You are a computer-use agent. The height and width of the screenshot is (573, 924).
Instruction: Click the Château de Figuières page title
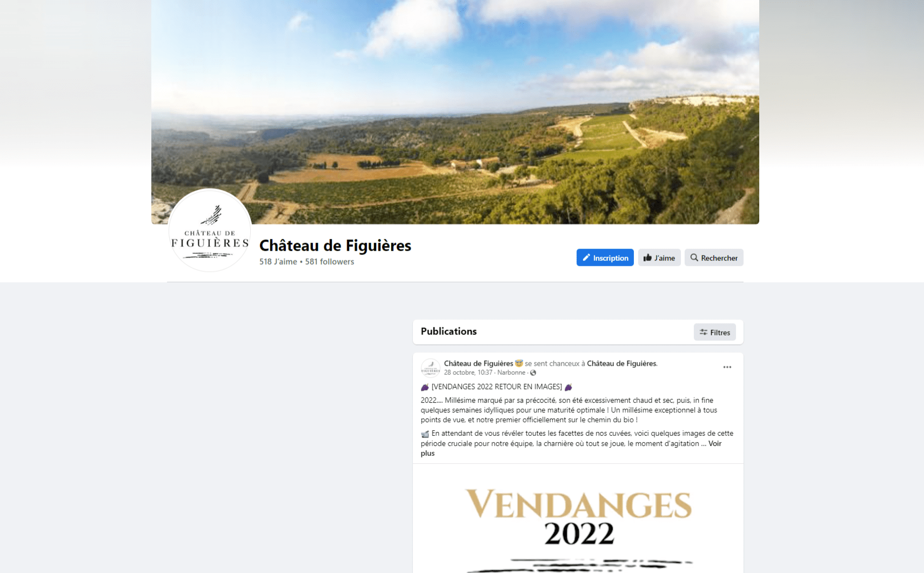(335, 246)
